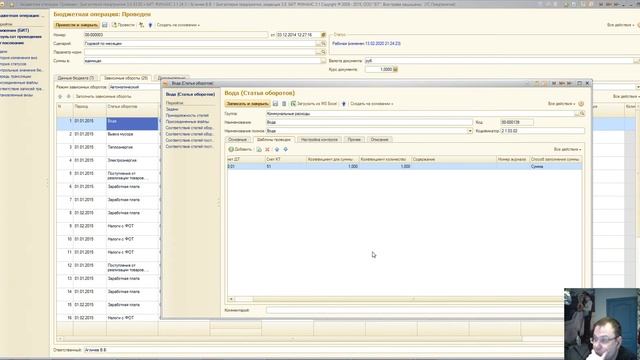Click pin icon in Вода window toolbar
The image size is (640, 360).
pos(344,104)
